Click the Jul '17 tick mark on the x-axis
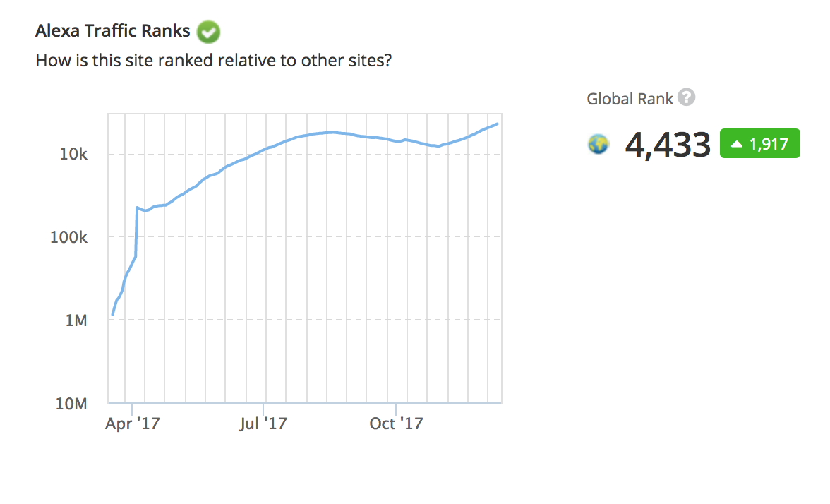This screenshot has width=830, height=504. (263, 408)
